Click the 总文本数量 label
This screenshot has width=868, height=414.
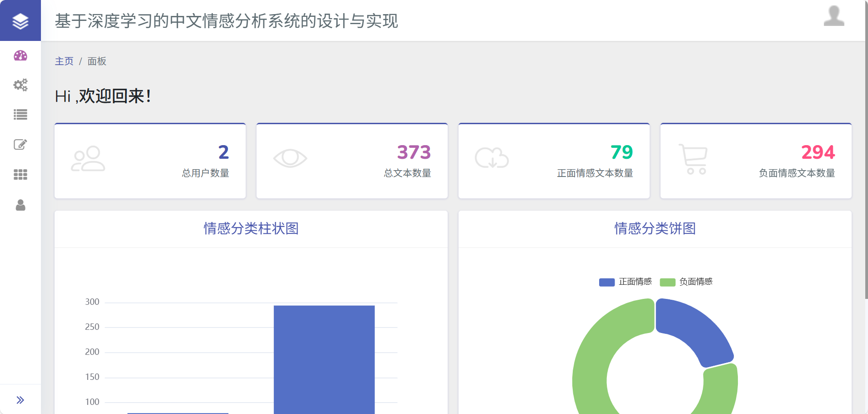pyautogui.click(x=408, y=173)
